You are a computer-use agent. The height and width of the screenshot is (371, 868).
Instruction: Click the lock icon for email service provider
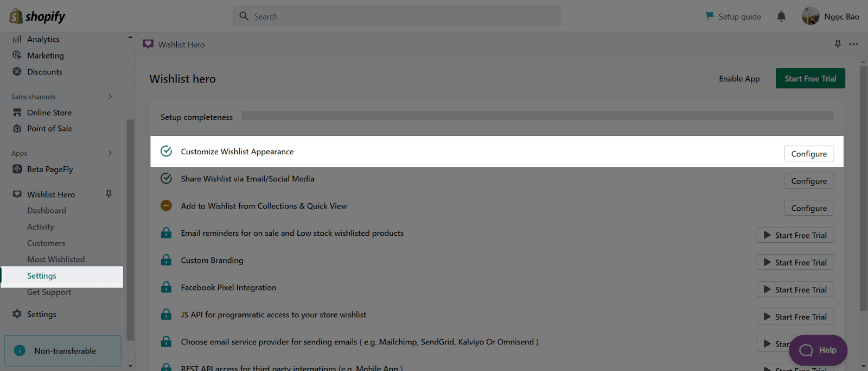[x=167, y=341]
